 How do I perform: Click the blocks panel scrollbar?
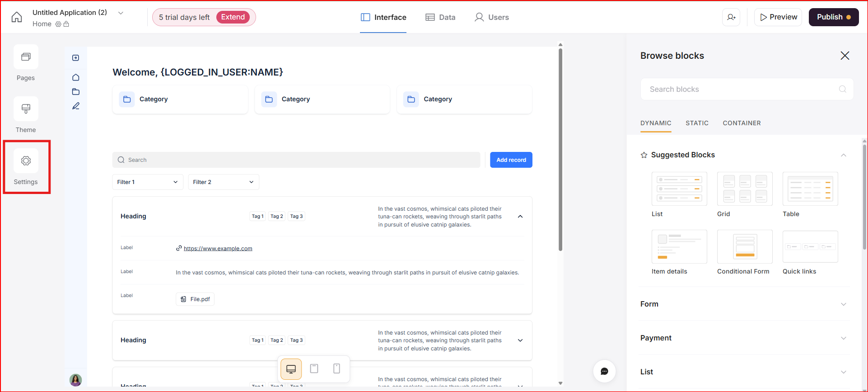[x=864, y=197]
